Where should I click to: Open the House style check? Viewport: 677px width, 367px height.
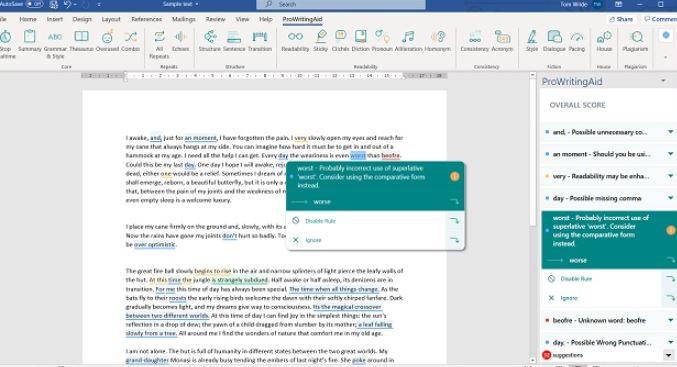click(604, 41)
